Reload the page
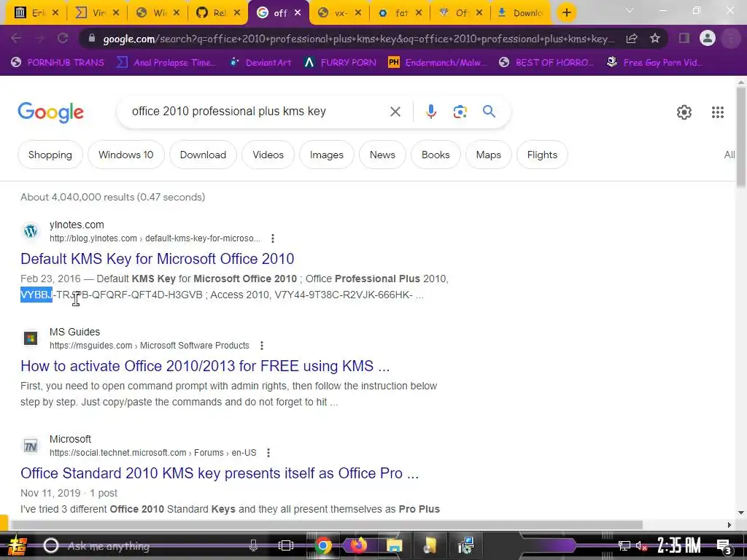The width and height of the screenshot is (747, 560). tap(63, 38)
